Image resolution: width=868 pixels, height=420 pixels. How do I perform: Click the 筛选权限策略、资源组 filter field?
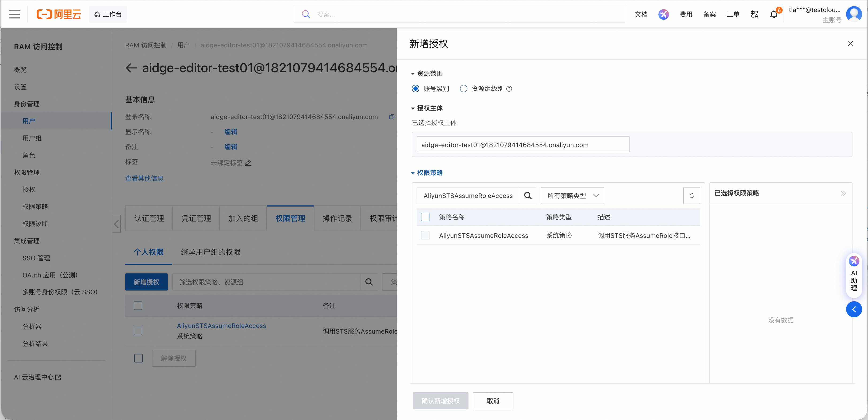coord(266,282)
